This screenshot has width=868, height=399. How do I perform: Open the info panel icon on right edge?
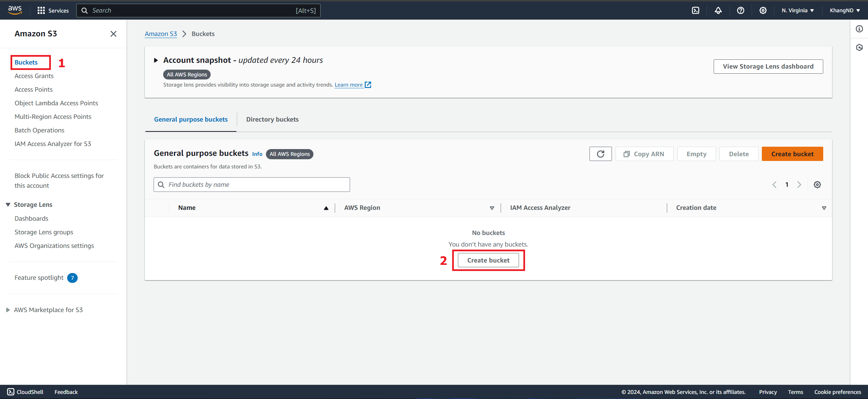click(859, 29)
